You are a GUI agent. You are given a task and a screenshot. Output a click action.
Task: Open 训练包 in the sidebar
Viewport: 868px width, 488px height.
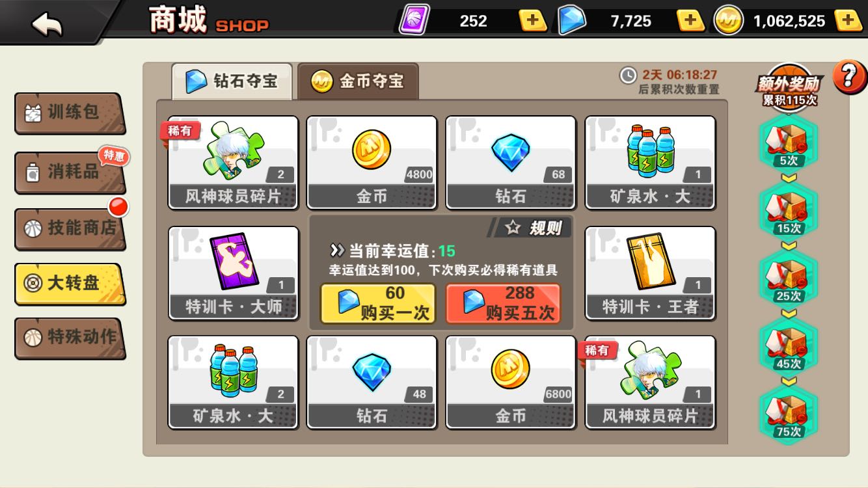tap(69, 113)
